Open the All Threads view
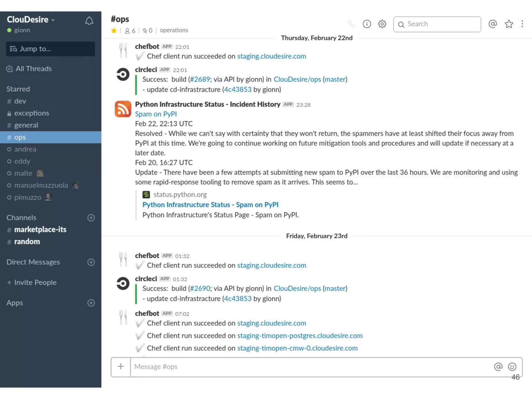This screenshot has height=399, width=532. 33,69
